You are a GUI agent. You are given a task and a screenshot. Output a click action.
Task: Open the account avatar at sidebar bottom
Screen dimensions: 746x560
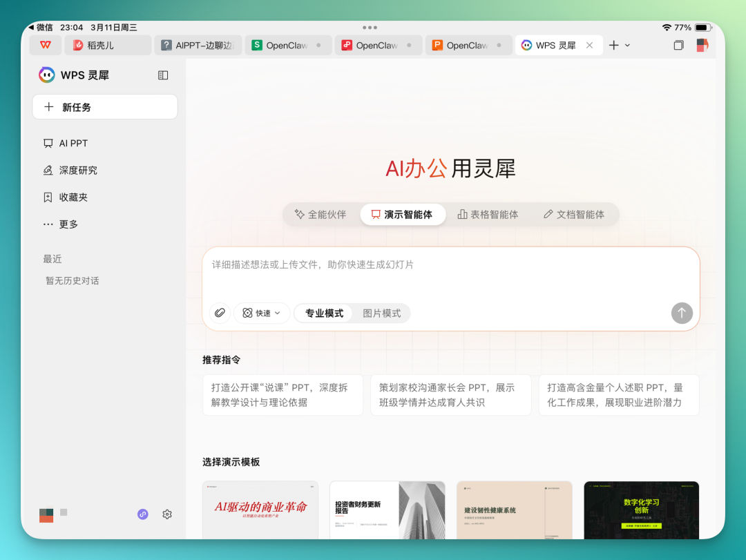coord(46,515)
